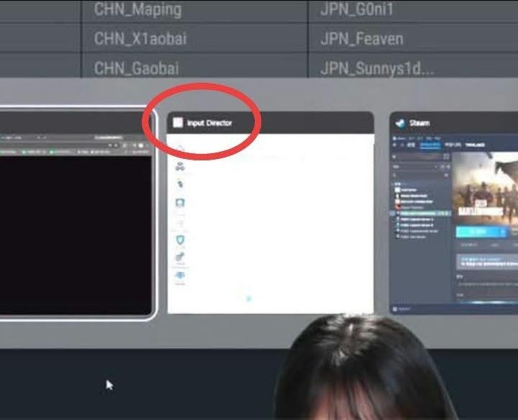Click the blue monitor icon in Input Director sidebar
Viewport: 518px width, 420px height.
180,202
